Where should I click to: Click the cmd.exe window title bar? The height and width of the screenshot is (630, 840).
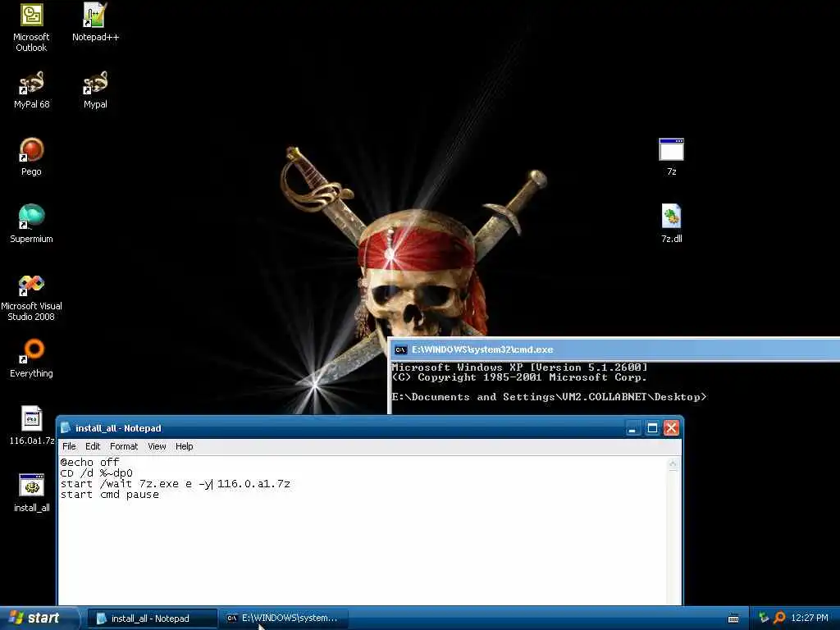click(x=615, y=349)
